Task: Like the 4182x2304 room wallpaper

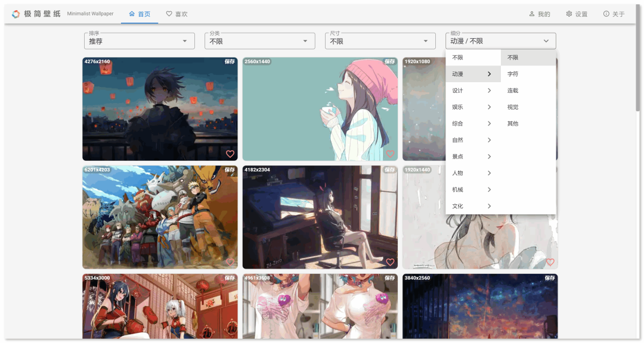Action: [x=390, y=262]
